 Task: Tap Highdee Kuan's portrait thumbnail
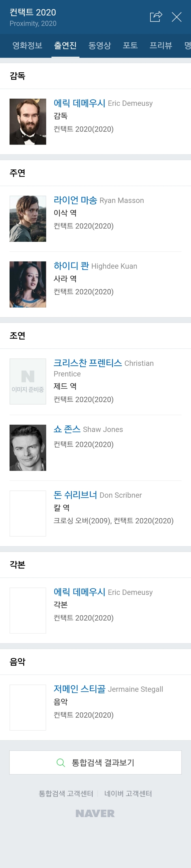(28, 284)
